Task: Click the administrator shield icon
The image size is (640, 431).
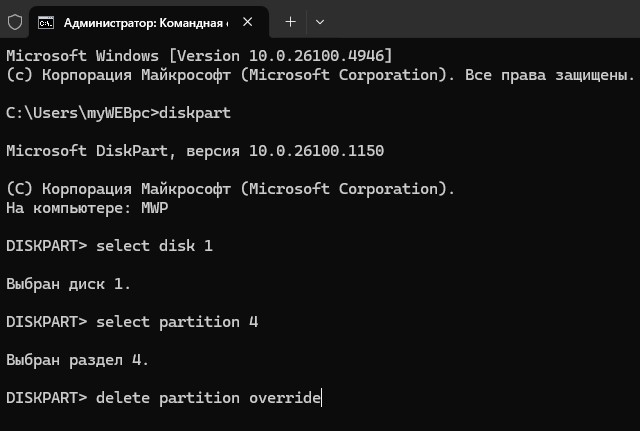Action: point(15,22)
